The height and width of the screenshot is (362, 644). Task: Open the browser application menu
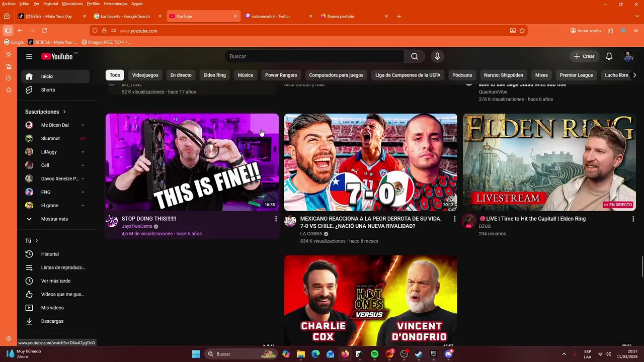pyautogui.click(x=636, y=31)
